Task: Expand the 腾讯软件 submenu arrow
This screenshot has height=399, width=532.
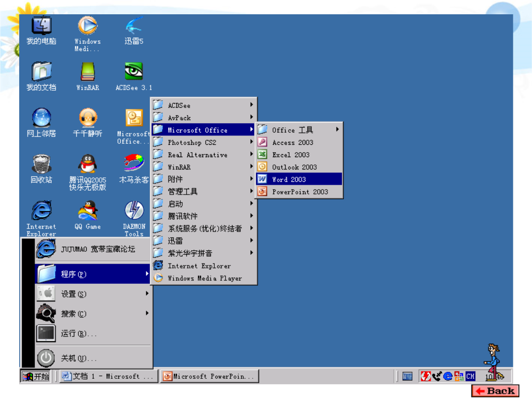Action: [251, 215]
